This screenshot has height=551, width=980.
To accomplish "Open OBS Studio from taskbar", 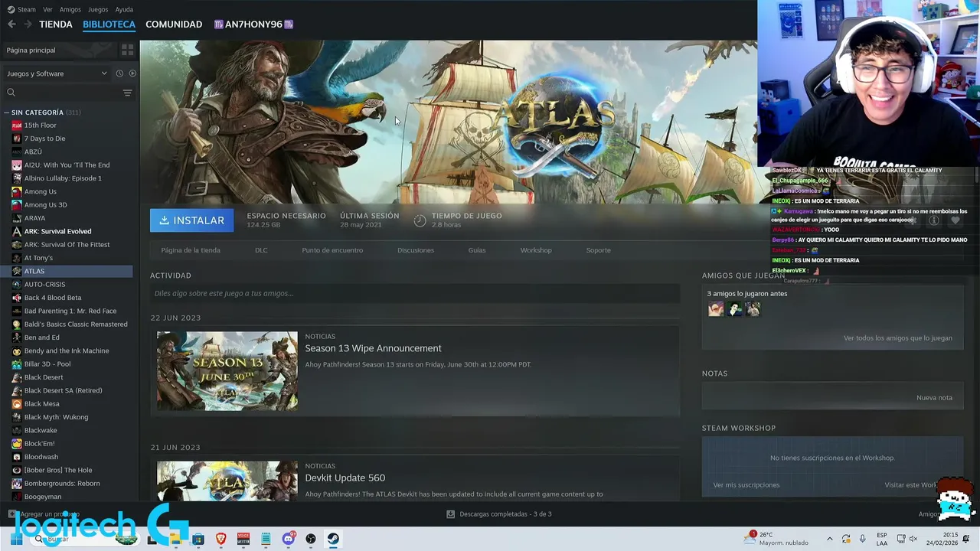I will [x=311, y=539].
